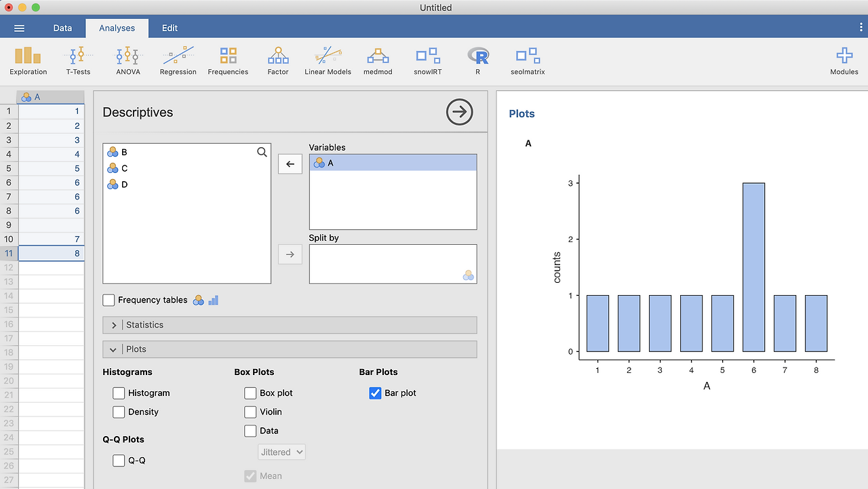Click the left arrow to remove variable
This screenshot has height=489, width=868.
point(290,163)
